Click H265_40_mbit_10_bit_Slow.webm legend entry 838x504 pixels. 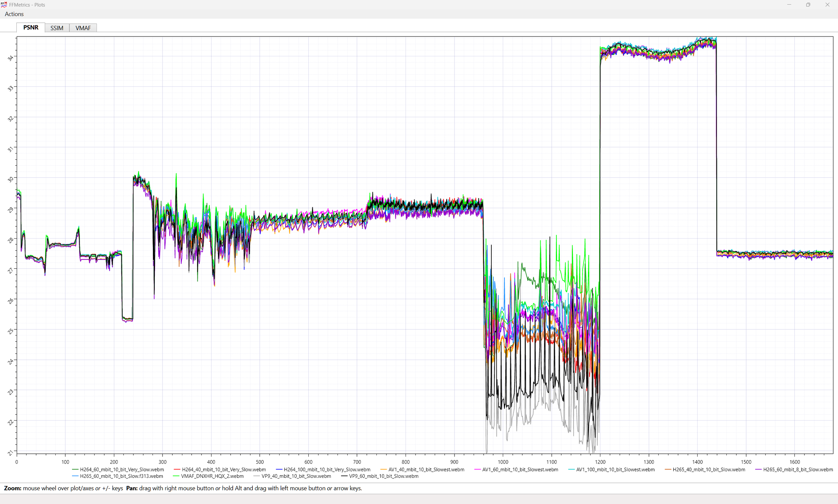click(709, 469)
